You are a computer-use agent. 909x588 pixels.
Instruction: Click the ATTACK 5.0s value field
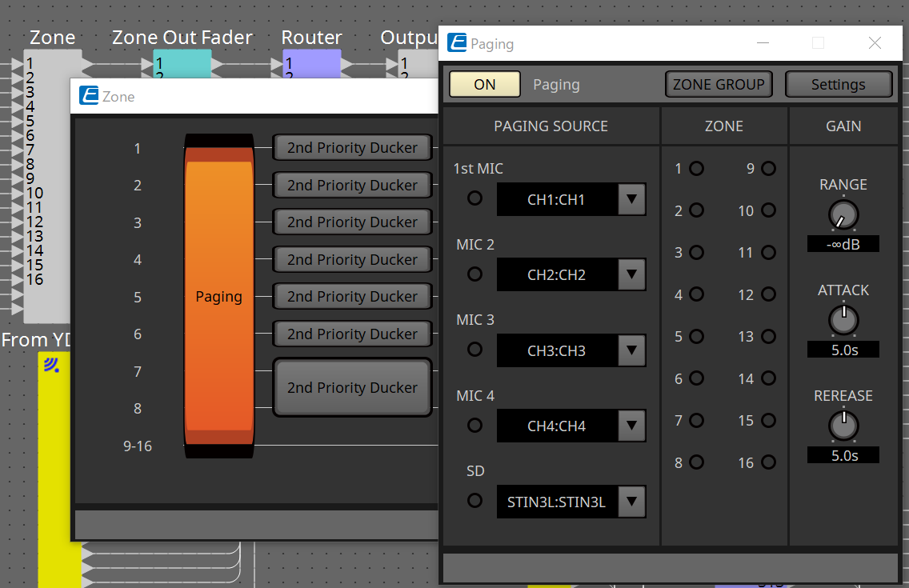pos(843,350)
